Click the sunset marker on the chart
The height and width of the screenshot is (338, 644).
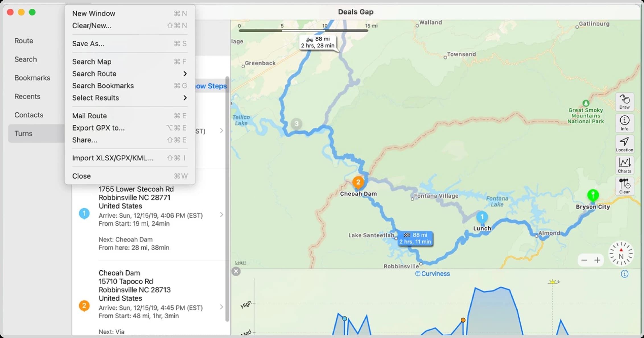pos(553,281)
